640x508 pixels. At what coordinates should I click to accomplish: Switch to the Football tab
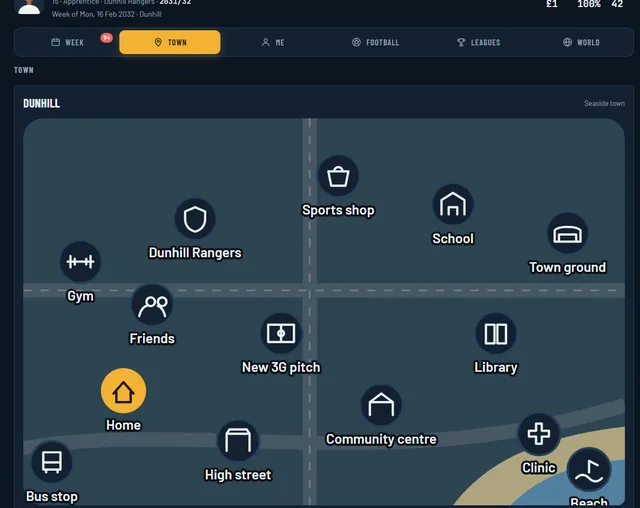coord(376,42)
